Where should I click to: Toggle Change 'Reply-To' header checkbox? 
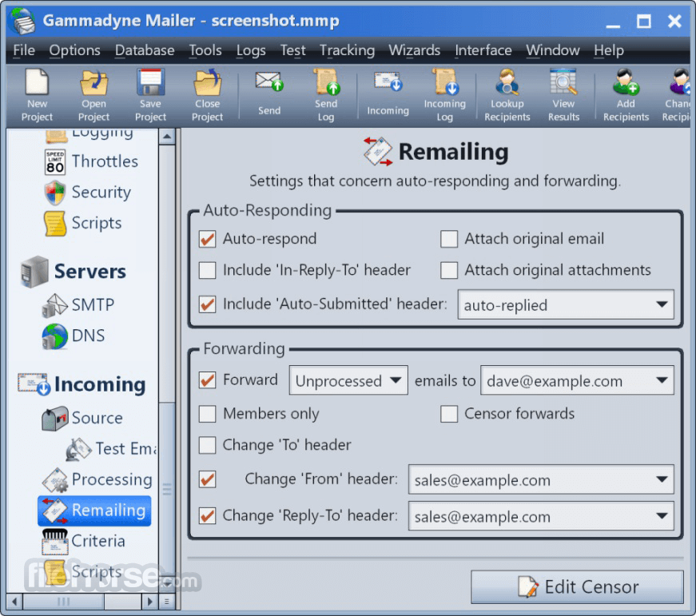pos(207,515)
